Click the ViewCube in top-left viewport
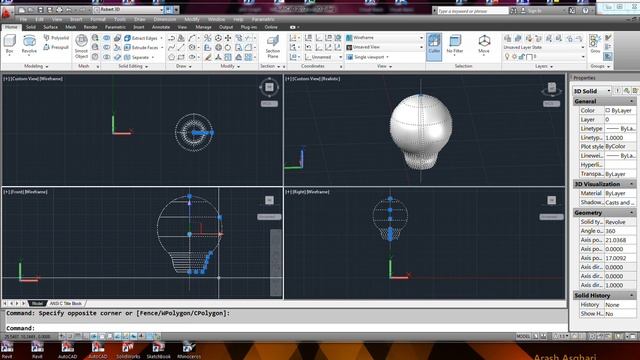The image size is (640, 360). [x=269, y=87]
